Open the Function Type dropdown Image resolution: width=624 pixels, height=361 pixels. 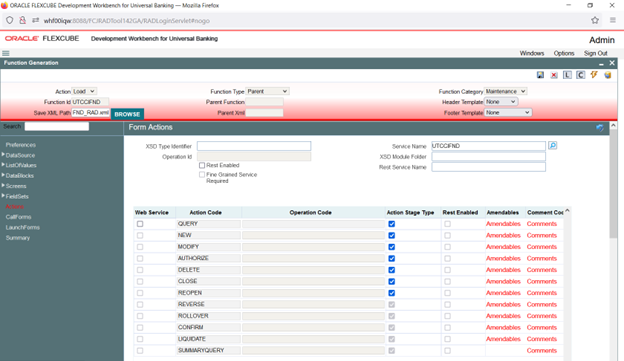pyautogui.click(x=267, y=91)
